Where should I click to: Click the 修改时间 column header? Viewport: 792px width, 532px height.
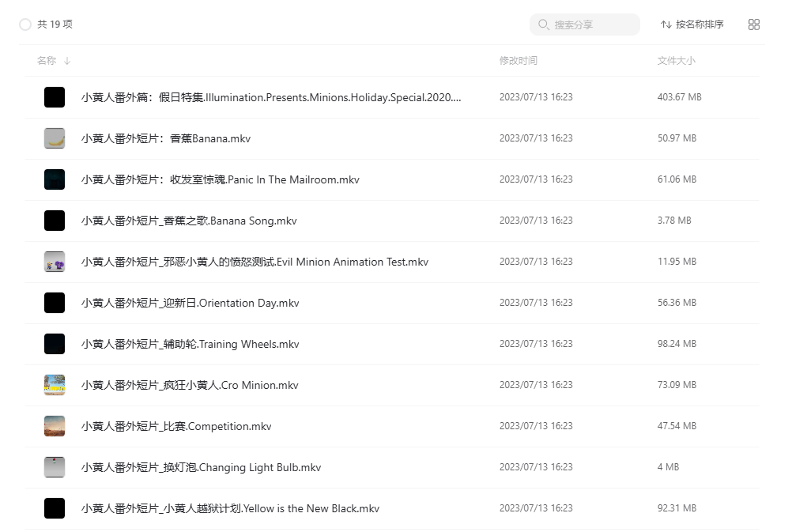pos(518,61)
